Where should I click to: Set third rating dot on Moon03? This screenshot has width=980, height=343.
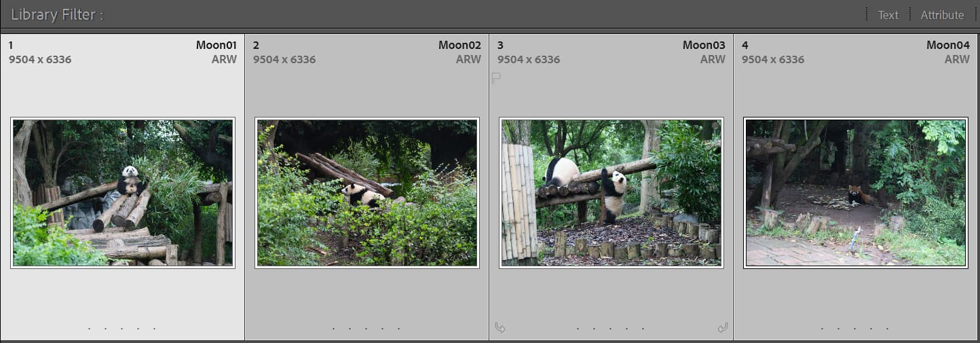click(611, 329)
